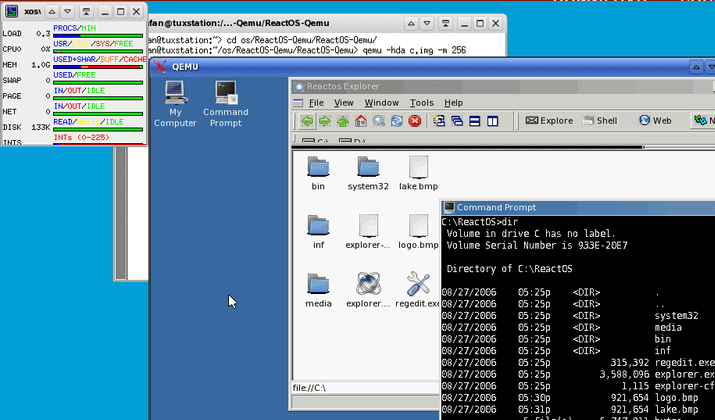715x420 pixels.
Task: Click the 'qemu -hda c.img -m 256' command
Action: [x=414, y=51]
